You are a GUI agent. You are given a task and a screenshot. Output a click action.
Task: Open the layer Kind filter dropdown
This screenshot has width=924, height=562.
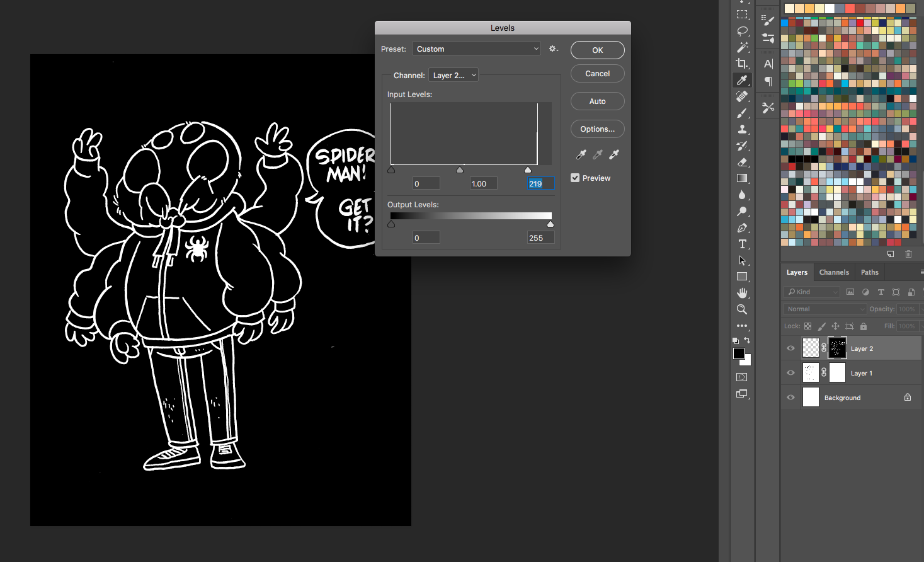point(812,292)
